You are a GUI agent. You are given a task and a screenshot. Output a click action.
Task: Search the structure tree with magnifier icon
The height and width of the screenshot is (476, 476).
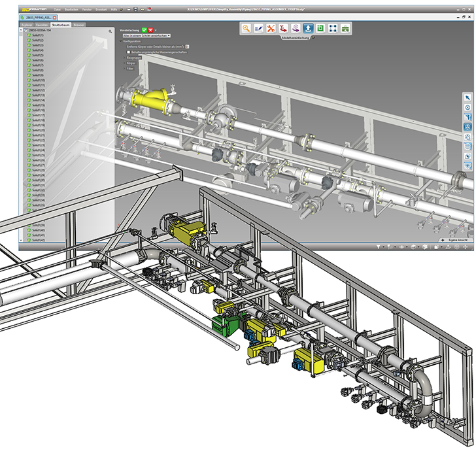tap(110, 31)
